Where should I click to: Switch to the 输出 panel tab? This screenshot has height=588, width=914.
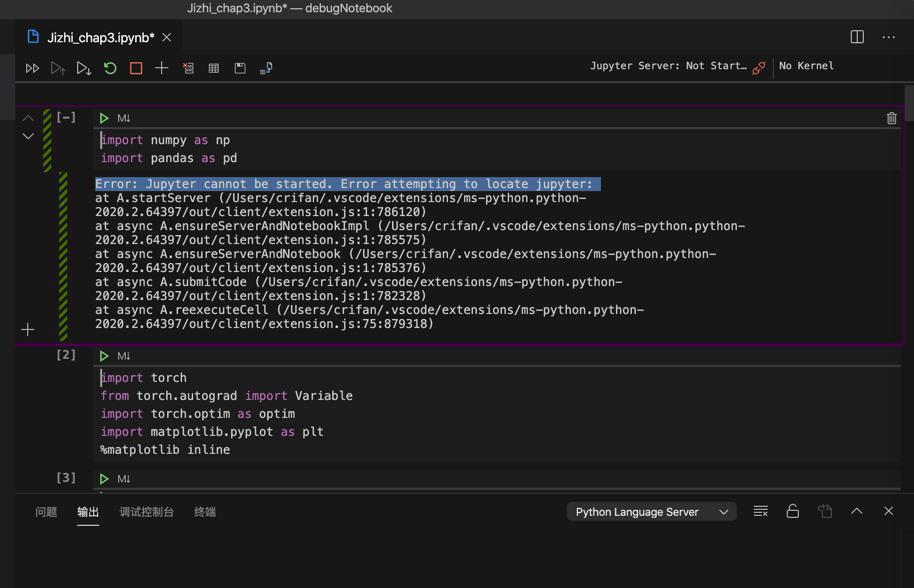[x=88, y=512]
